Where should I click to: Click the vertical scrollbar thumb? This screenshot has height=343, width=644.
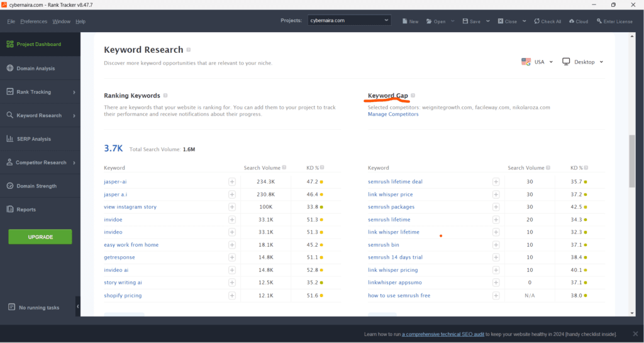pyautogui.click(x=631, y=162)
